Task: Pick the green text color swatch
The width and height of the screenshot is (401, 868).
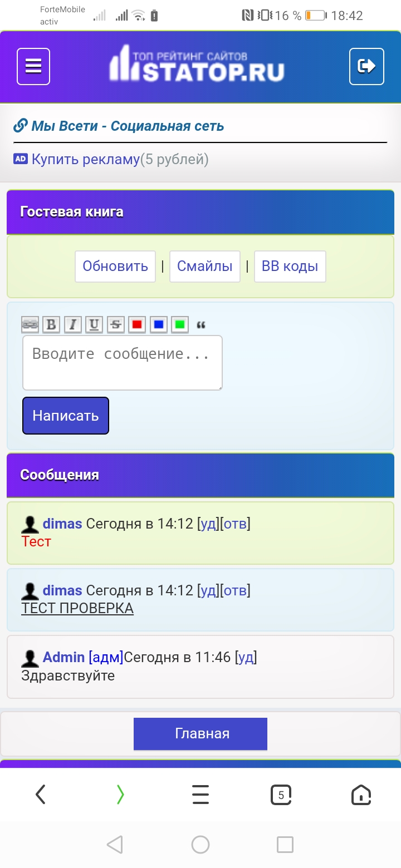Action: coord(179,324)
